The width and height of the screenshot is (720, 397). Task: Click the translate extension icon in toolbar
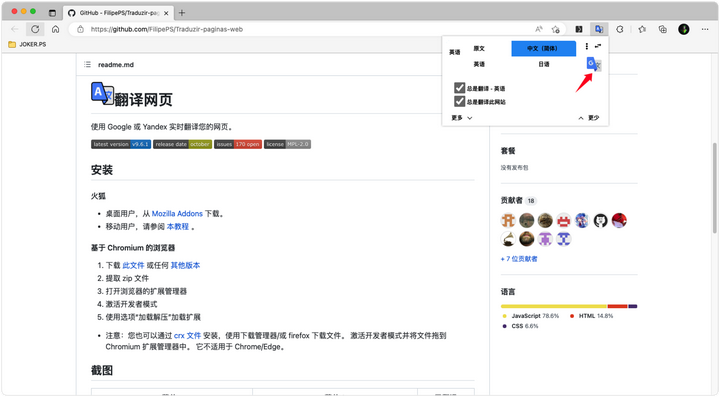pyautogui.click(x=599, y=29)
